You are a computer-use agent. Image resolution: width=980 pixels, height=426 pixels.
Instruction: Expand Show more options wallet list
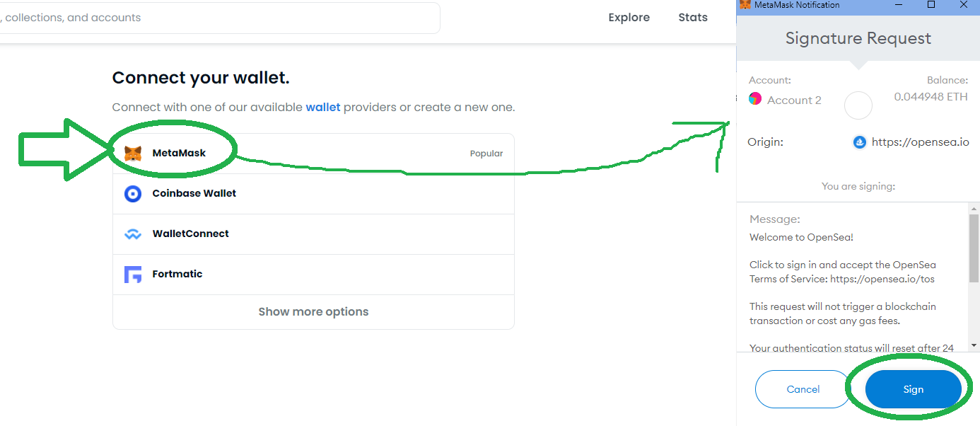point(313,312)
